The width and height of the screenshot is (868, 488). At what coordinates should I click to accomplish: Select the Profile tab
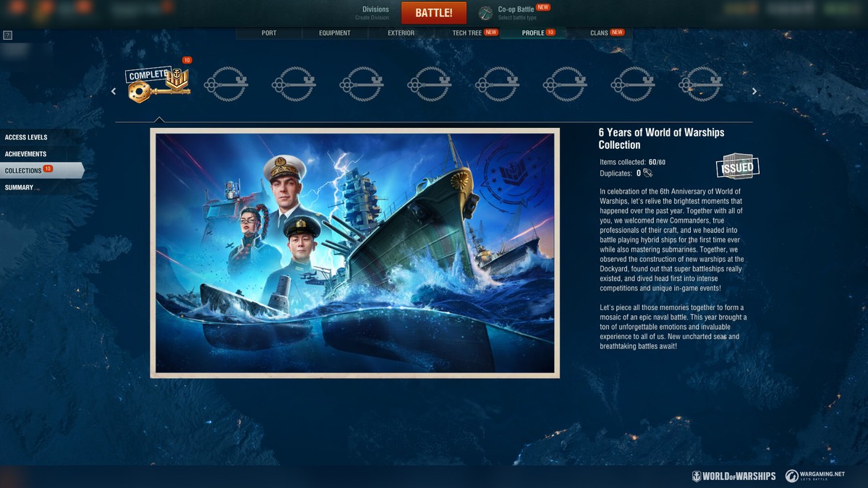[x=533, y=33]
